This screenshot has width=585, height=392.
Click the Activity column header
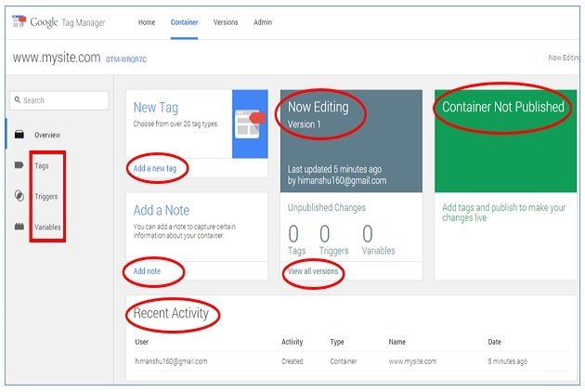[292, 342]
